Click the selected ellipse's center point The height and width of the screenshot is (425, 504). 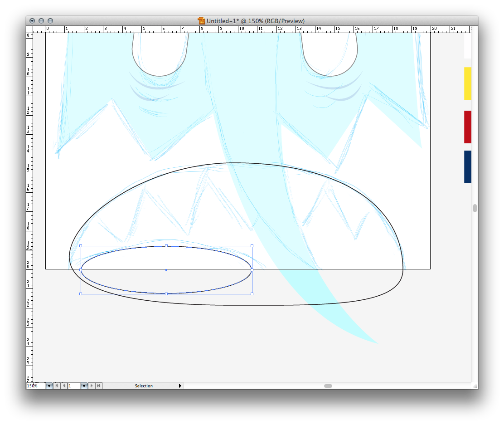point(166,270)
